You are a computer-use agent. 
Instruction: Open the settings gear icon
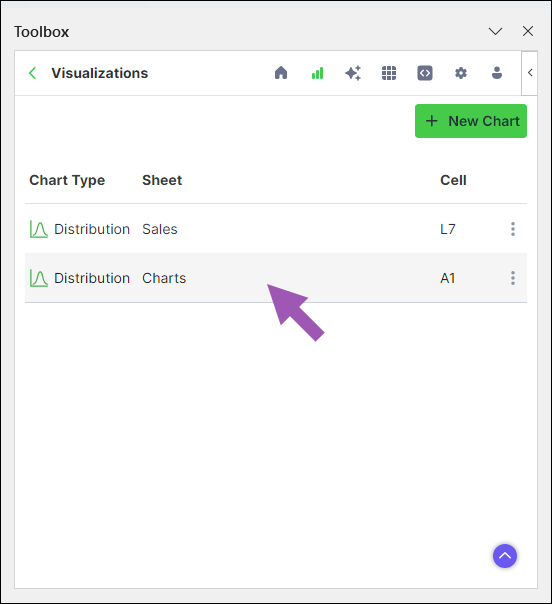coord(461,73)
